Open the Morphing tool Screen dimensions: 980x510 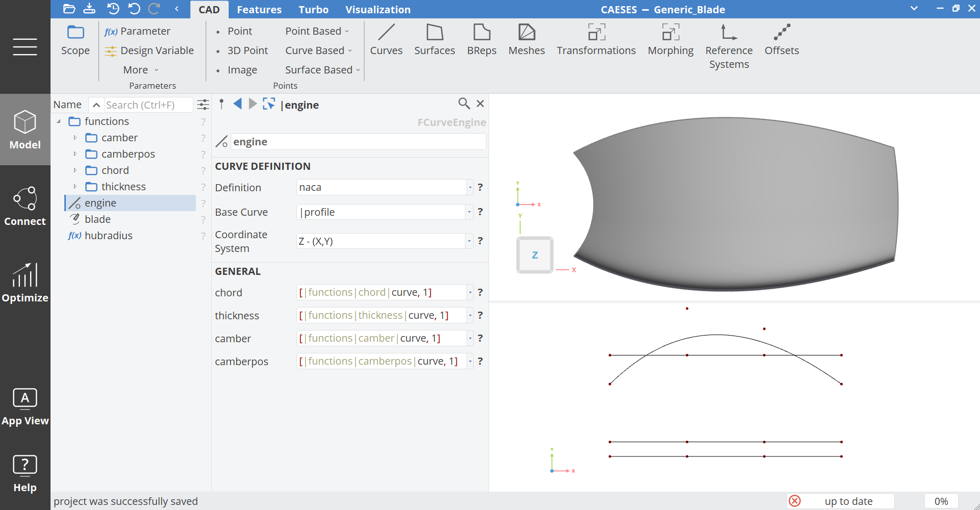coord(670,39)
